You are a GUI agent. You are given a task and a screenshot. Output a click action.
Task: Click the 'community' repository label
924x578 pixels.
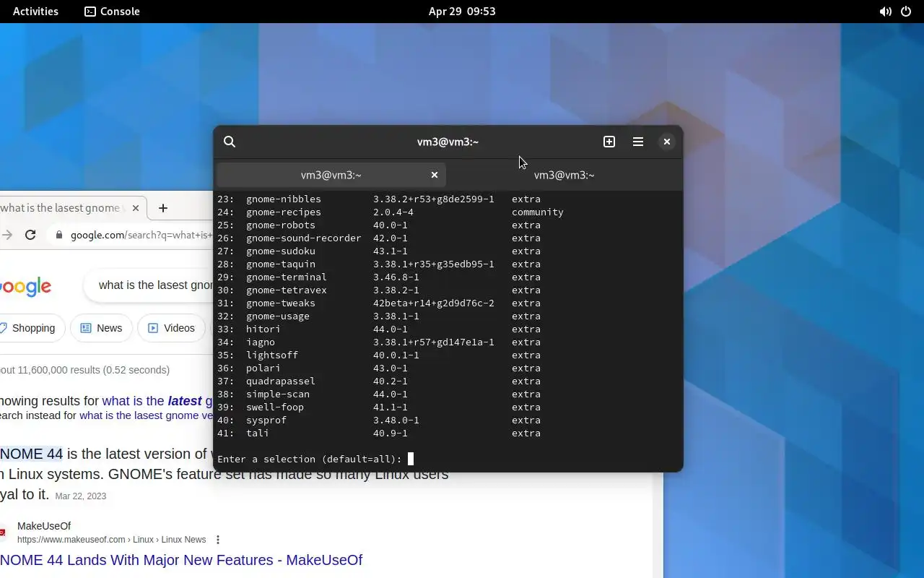538,212
